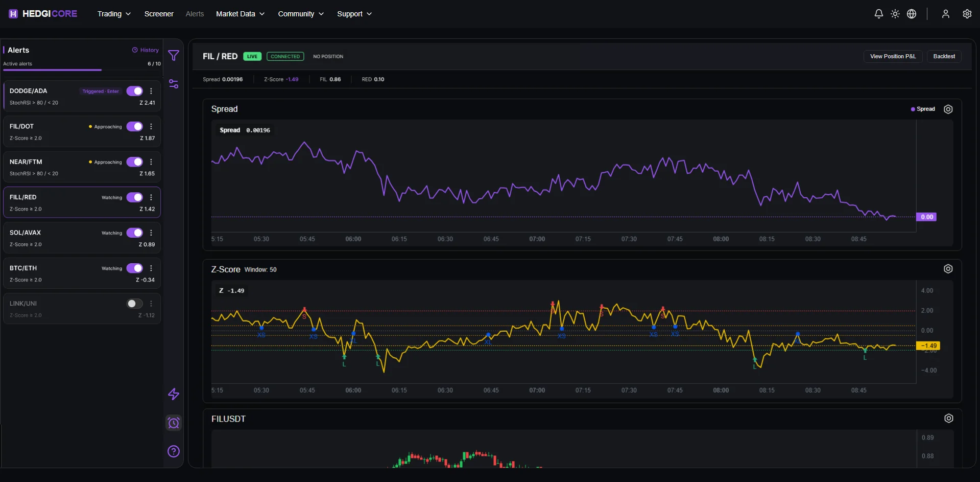Click the HEDGICORE logo
980x482 pixels.
click(43, 14)
